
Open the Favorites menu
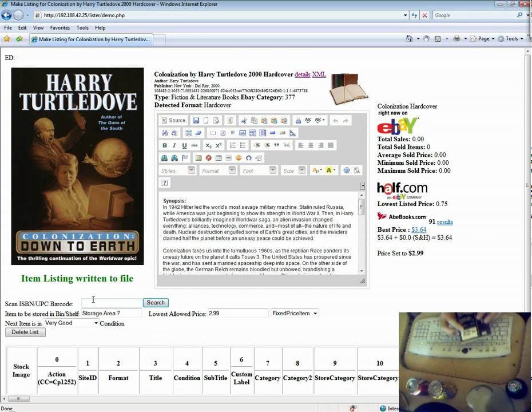pos(59,28)
